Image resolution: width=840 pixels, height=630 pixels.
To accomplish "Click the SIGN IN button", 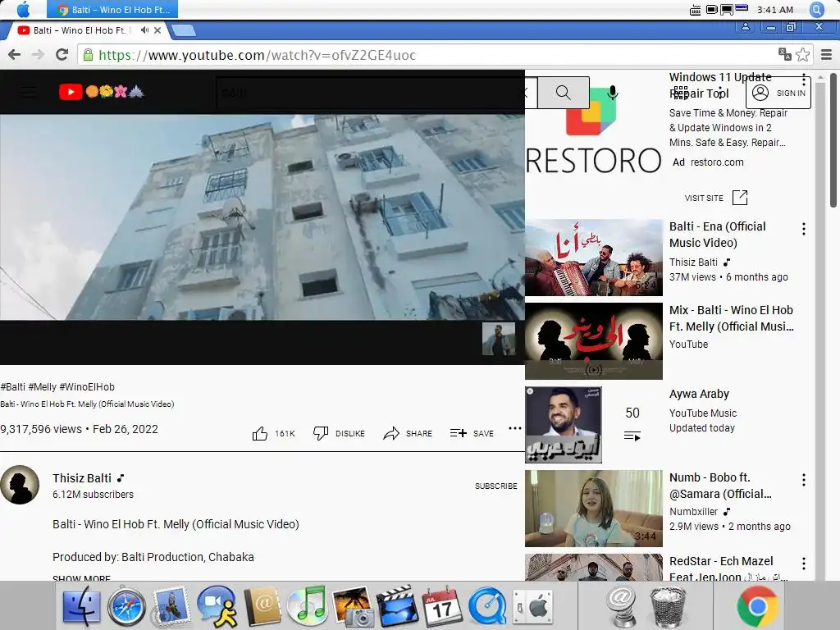I will point(778,93).
